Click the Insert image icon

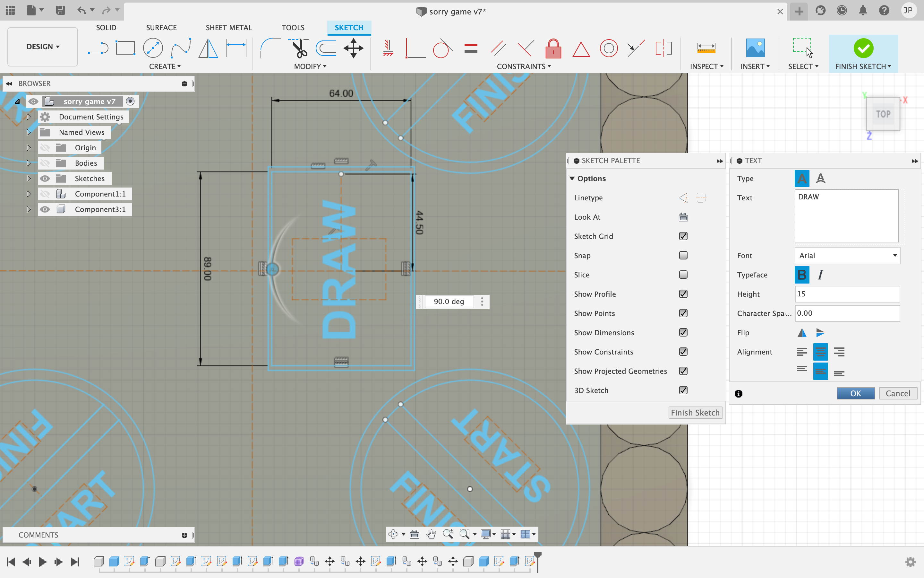coord(755,48)
